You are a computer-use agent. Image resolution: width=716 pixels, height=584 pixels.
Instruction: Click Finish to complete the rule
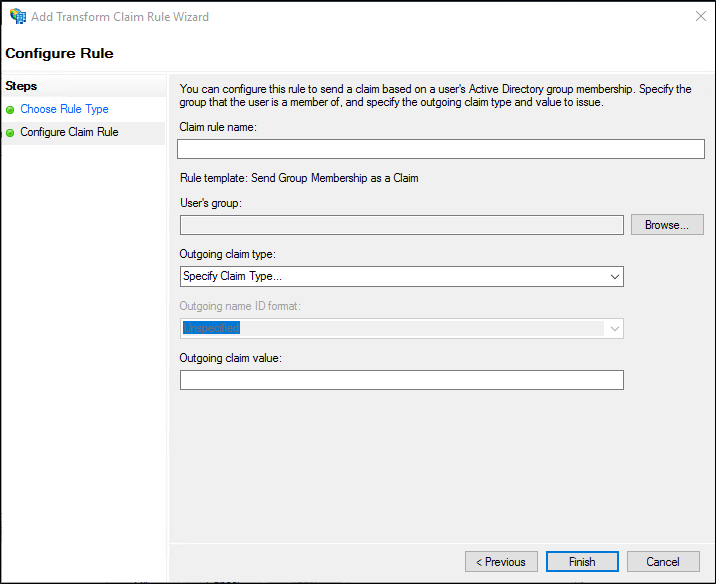[x=582, y=562]
